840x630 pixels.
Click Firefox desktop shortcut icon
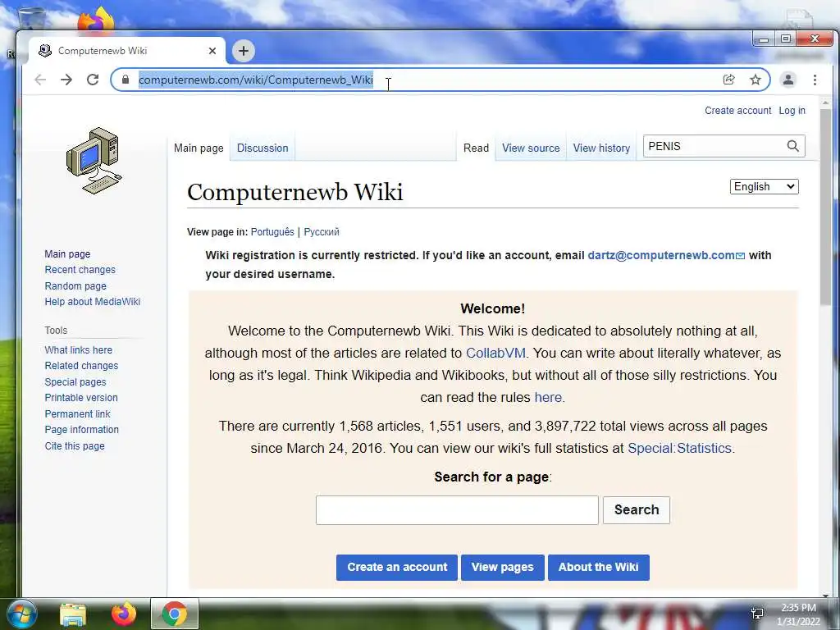[x=97, y=21]
